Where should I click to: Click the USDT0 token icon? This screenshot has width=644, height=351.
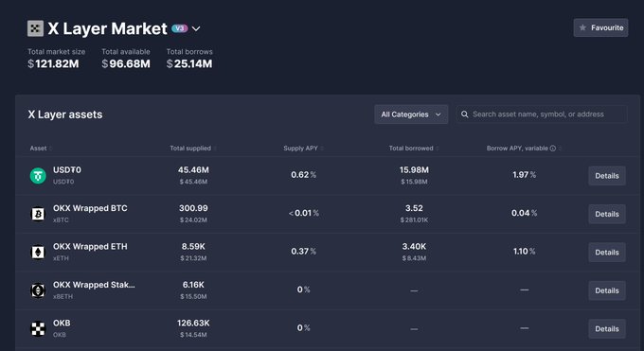coord(38,176)
